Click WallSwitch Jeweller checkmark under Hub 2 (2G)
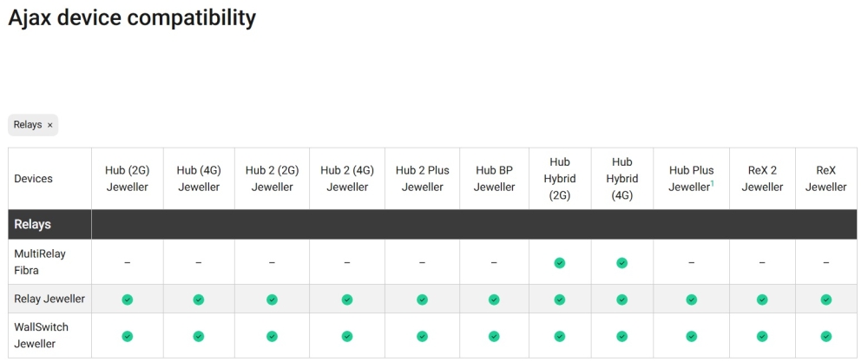 (x=272, y=336)
